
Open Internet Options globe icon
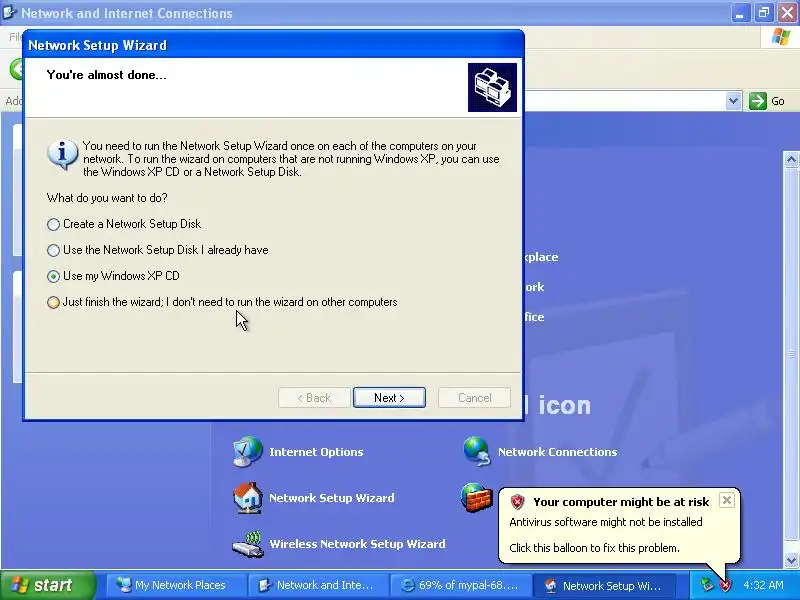[248, 452]
